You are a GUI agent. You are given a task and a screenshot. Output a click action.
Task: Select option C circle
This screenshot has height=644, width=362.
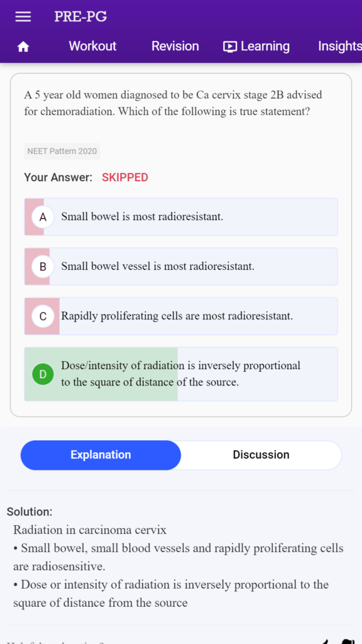pos(43,316)
